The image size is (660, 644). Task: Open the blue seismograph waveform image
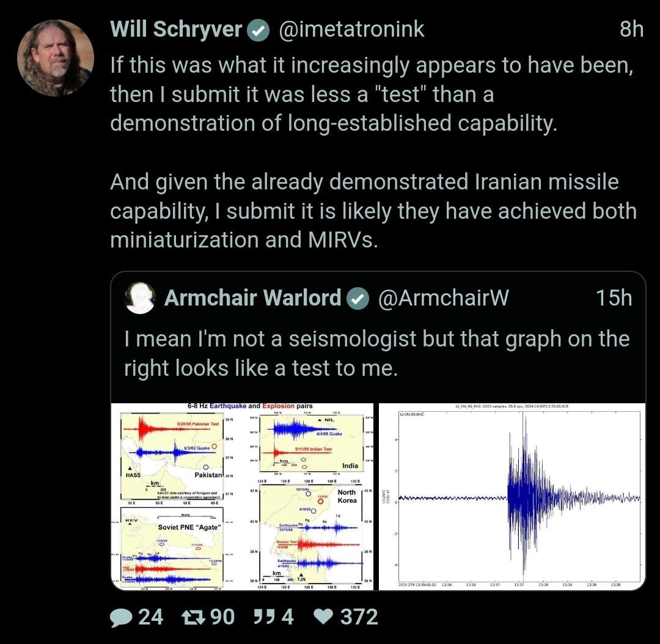(512, 496)
